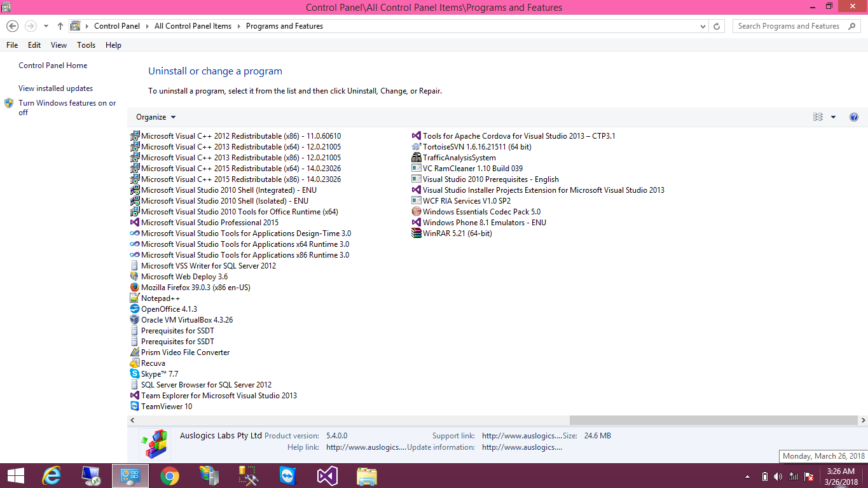Select Team Explorer for Microsoft Visual Studio 2013
Viewport: 868px width, 488px height.
[214, 396]
